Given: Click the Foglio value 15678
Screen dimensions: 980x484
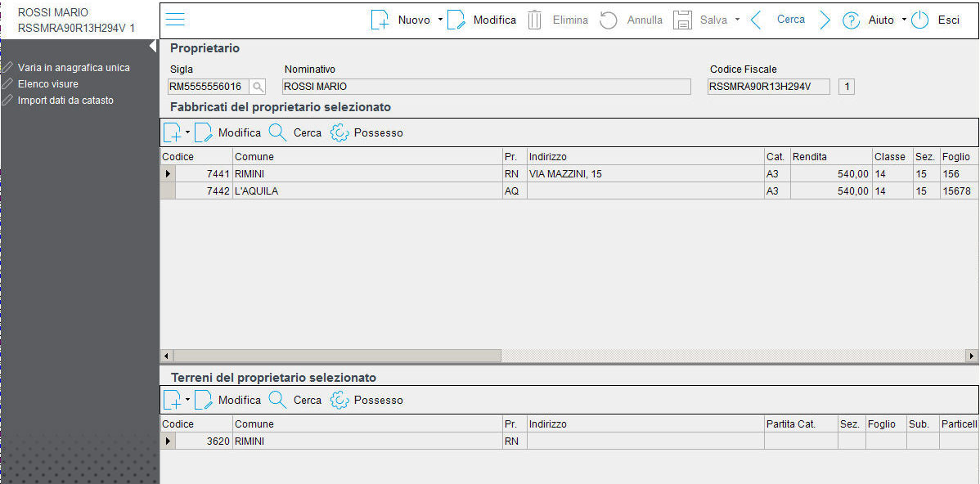Looking at the screenshot, I should (x=960, y=191).
